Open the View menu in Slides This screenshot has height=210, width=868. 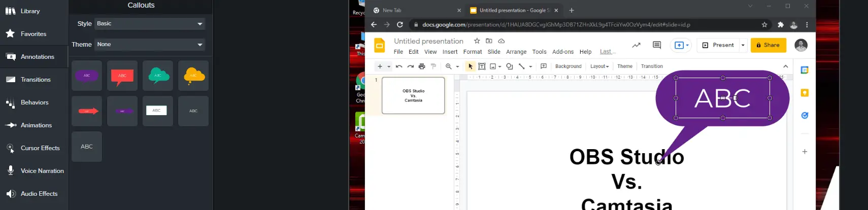tap(430, 52)
